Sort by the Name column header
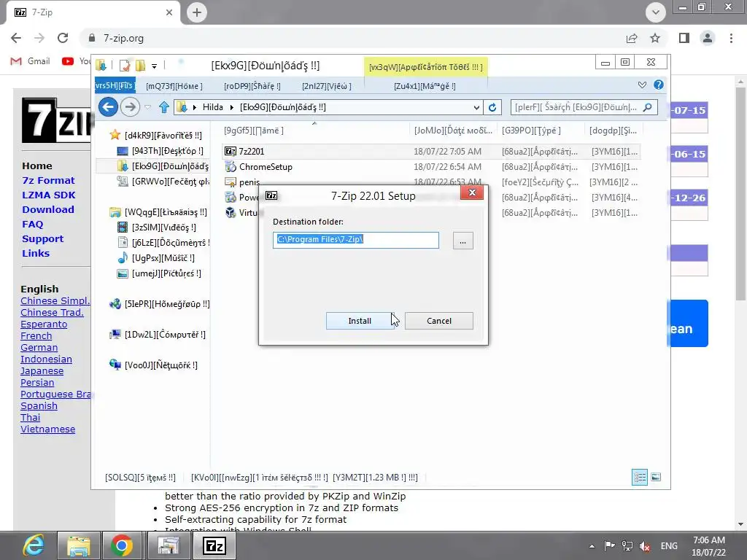The width and height of the screenshot is (747, 560). point(315,130)
